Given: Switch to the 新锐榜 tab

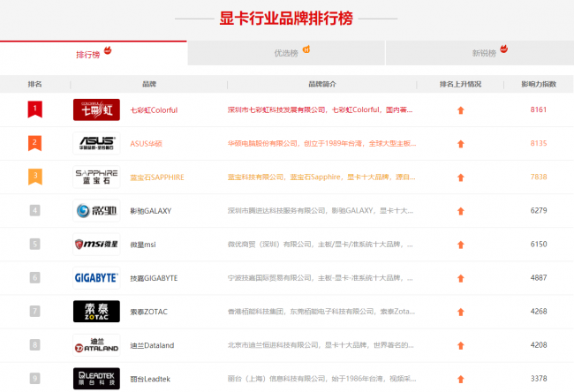Looking at the screenshot, I should pyautogui.click(x=480, y=53).
